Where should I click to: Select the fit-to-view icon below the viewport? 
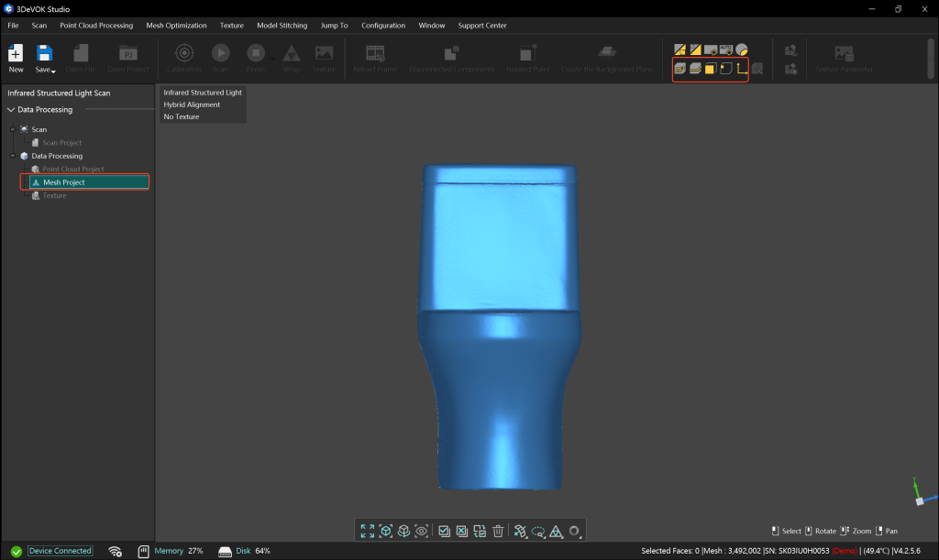(367, 531)
